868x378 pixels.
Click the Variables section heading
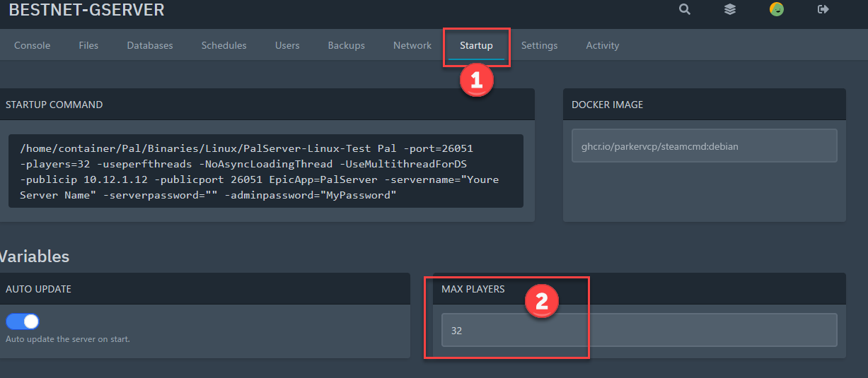tap(35, 256)
